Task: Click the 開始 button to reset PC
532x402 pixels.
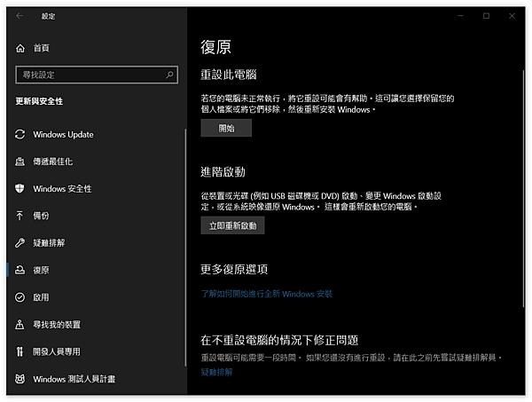Action: (226, 128)
